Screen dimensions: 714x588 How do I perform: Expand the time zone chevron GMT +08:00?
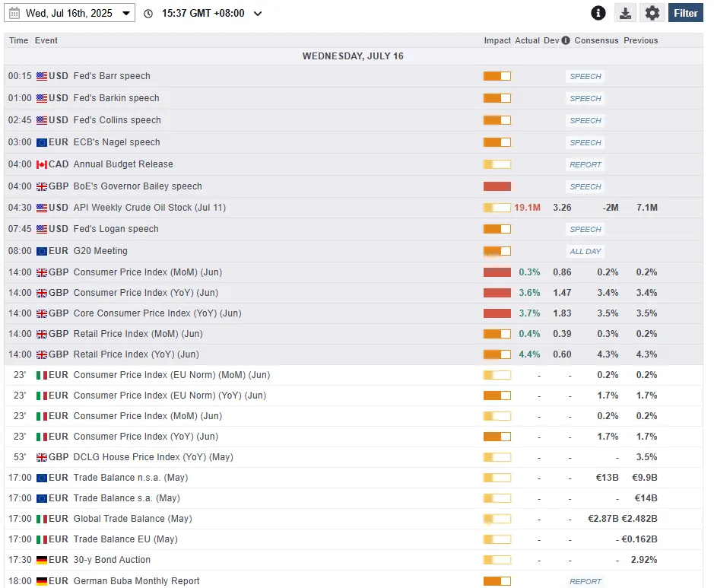click(258, 14)
